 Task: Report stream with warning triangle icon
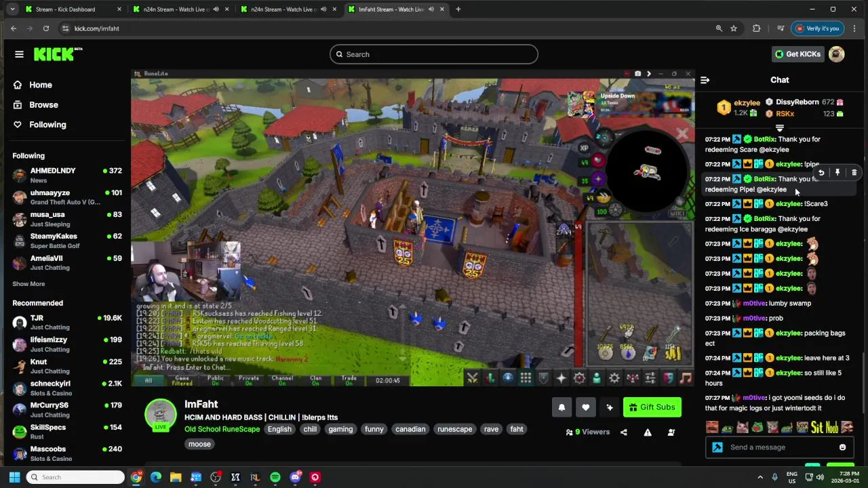tap(648, 432)
